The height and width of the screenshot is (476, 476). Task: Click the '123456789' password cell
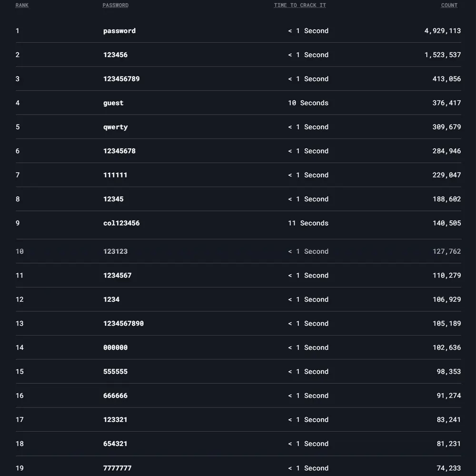click(x=121, y=79)
